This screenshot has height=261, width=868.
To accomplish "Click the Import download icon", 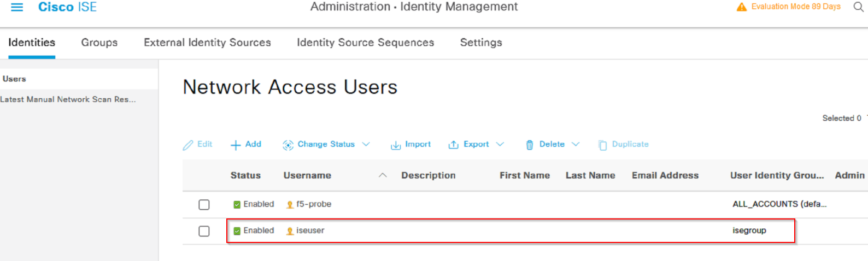I will [x=396, y=145].
